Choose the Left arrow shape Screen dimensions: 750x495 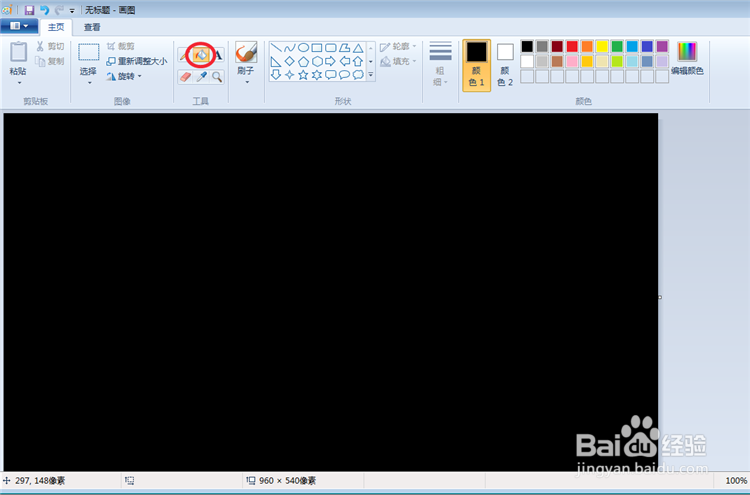pos(344,61)
